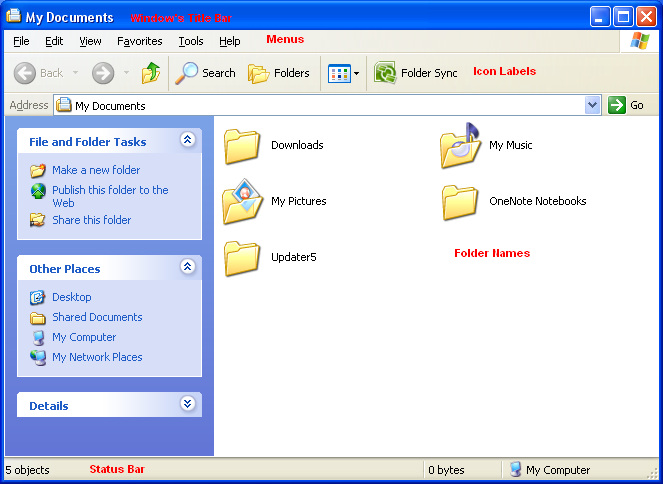
Task: Click the address bar folder icon
Action: (64, 105)
